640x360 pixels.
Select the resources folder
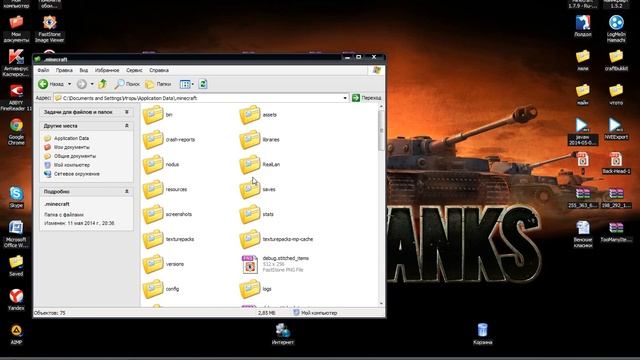tap(165, 189)
